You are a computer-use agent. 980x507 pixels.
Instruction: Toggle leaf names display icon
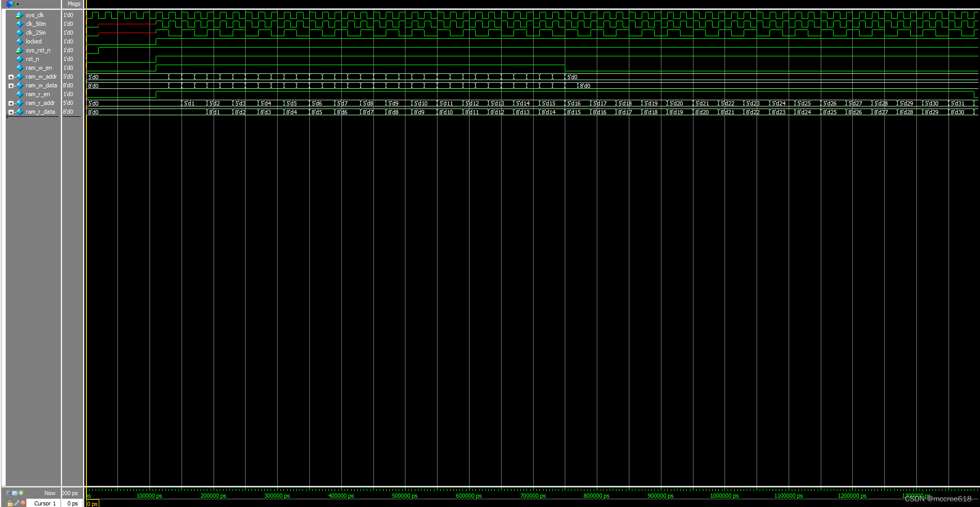8,493
